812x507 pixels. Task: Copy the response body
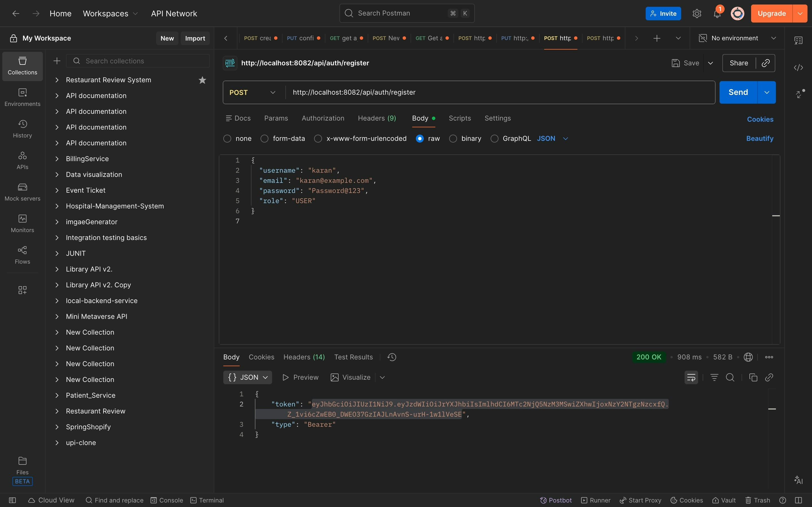[x=753, y=377]
